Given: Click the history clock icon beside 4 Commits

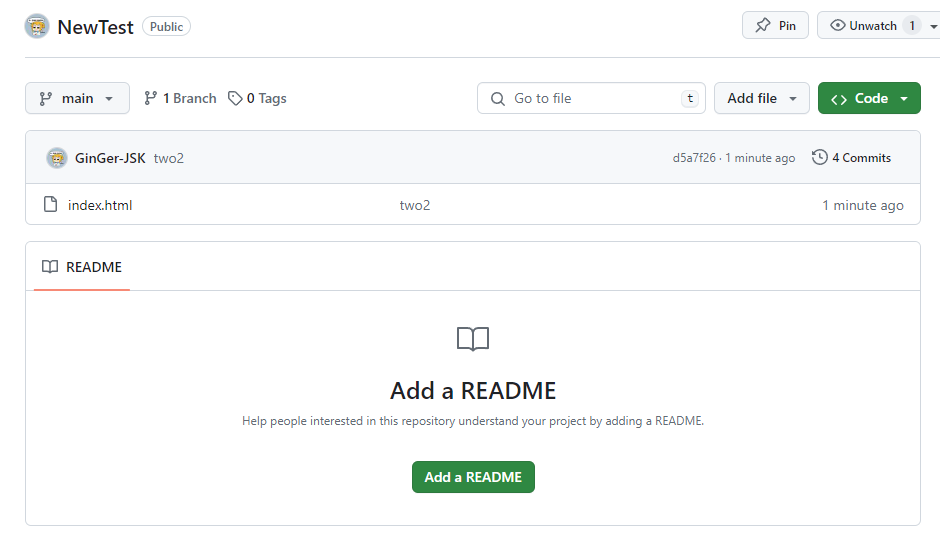Looking at the screenshot, I should coord(820,157).
